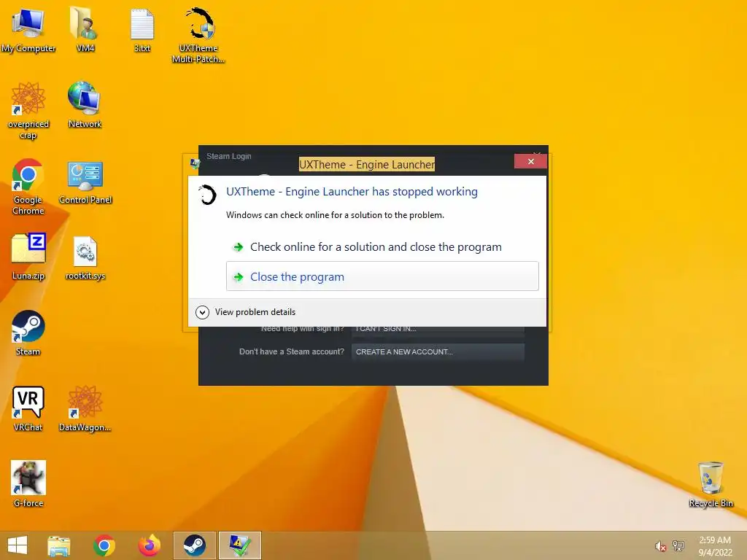747x560 pixels.
Task: Select the Control Panel desktop icon
Action: [85, 182]
